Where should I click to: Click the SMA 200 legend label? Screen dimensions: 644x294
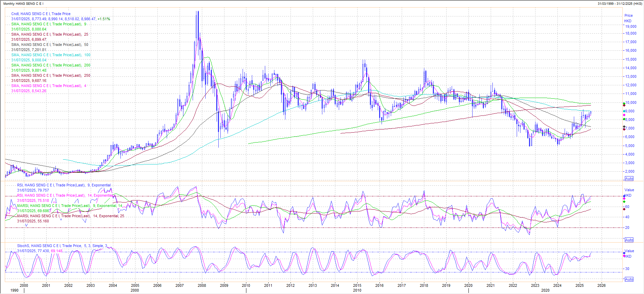(51, 65)
